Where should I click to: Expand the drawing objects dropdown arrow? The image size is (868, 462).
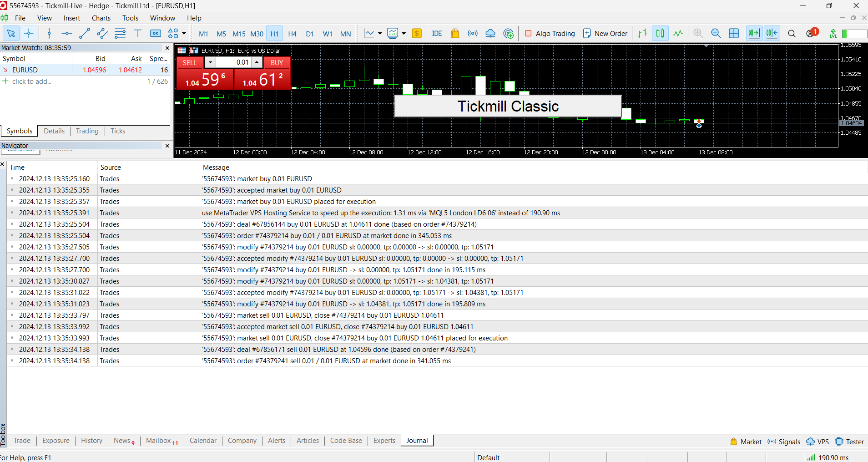[184, 33]
